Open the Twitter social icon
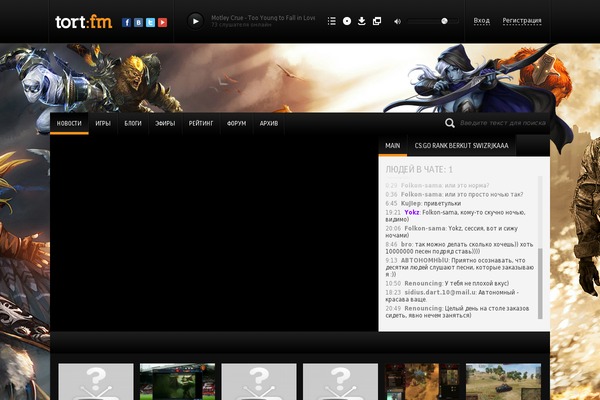Screen dimensions: 600x400 [x=150, y=22]
